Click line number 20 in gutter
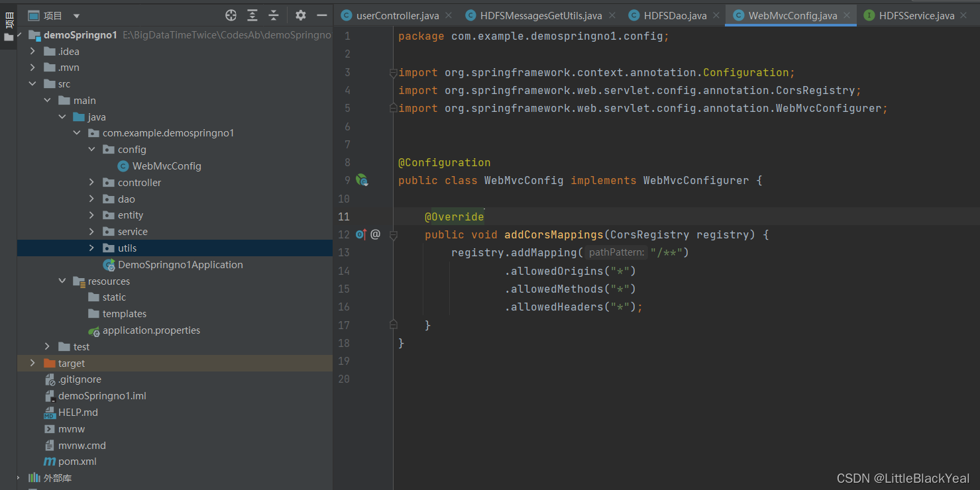 (x=343, y=379)
